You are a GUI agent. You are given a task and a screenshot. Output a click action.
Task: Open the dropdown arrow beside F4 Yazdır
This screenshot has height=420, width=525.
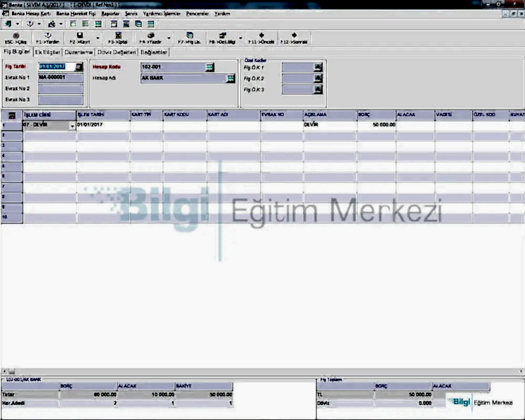[169, 38]
